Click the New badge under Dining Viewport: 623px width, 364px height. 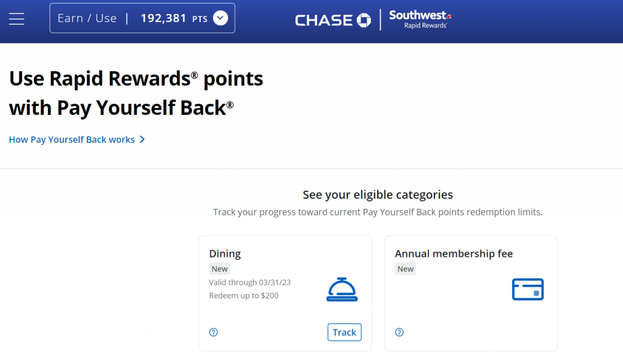(219, 269)
